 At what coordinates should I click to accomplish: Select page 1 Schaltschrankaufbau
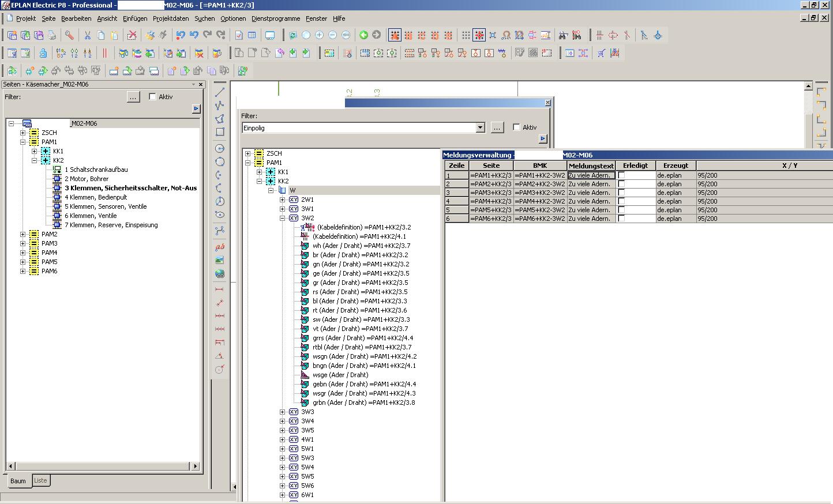96,170
